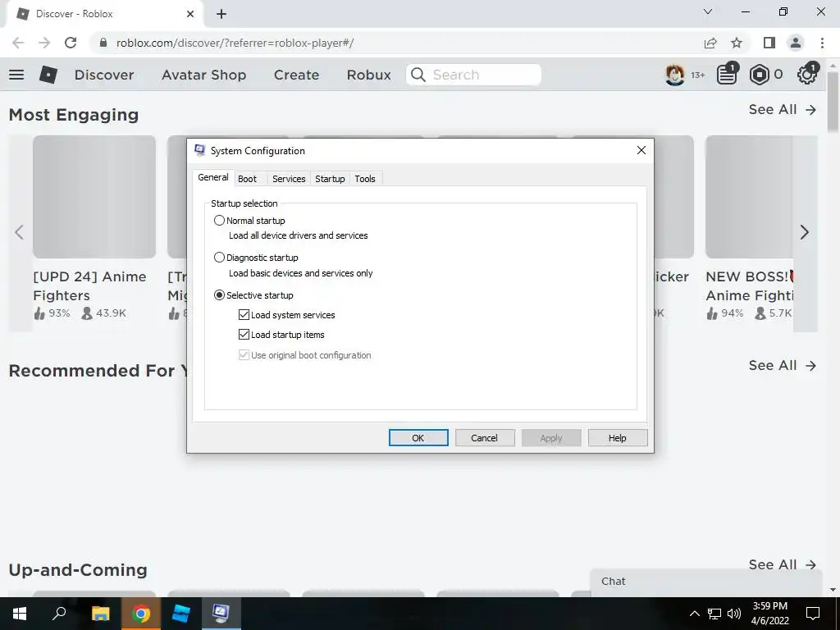
Task: Open a new browser tab
Action: coord(221,14)
